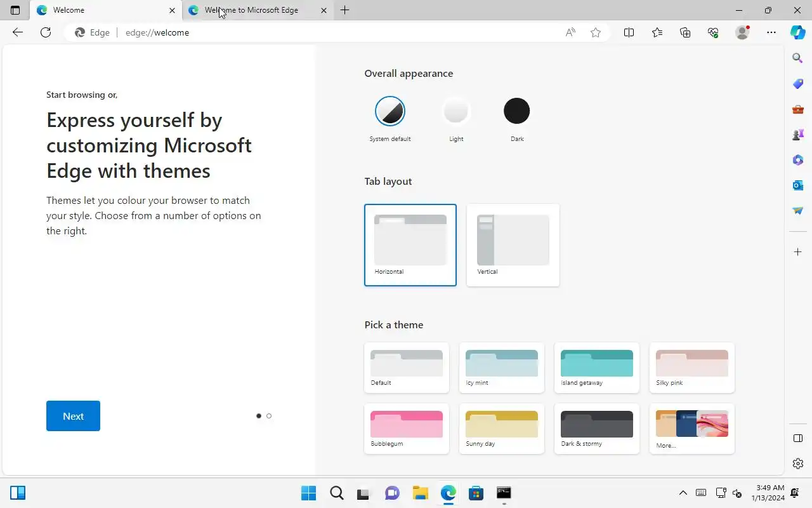Pick the Dark & stormy theme
The image size is (812, 508).
pyautogui.click(x=597, y=429)
